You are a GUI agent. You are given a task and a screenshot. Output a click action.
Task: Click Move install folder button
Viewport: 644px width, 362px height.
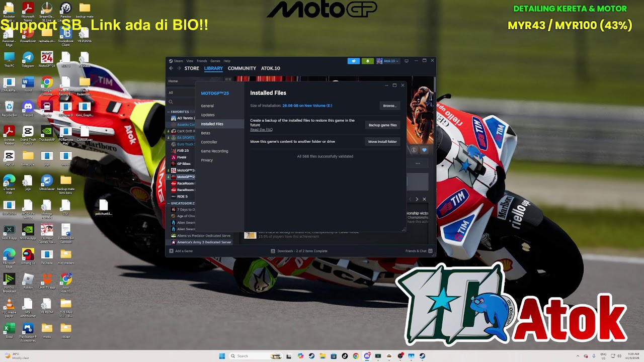[x=382, y=142]
